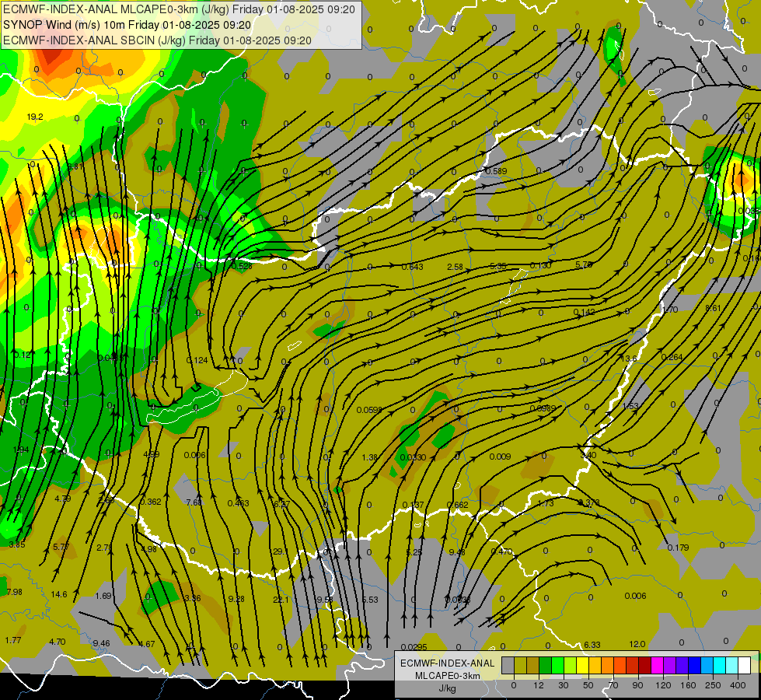
Task: Click the map value 1.77
Action: (x=13, y=640)
